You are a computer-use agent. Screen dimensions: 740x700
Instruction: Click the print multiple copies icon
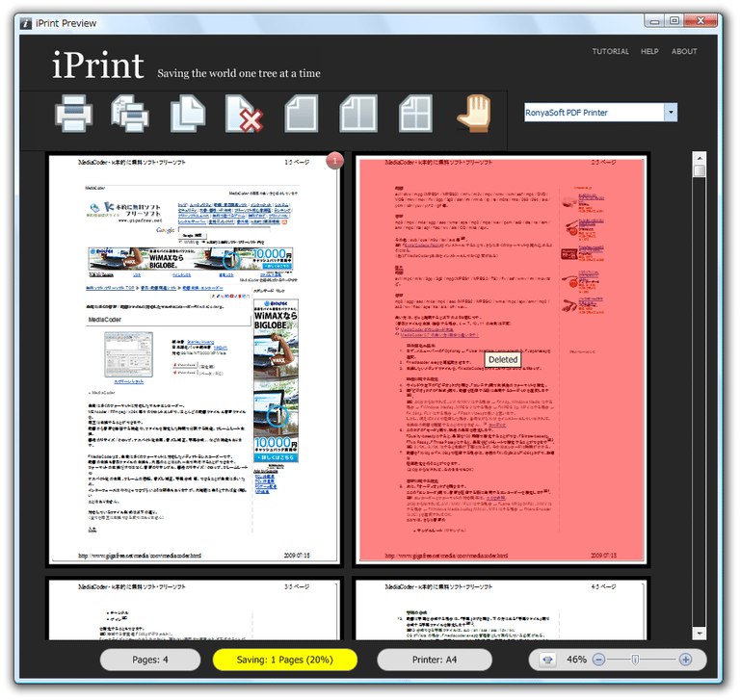click(x=130, y=114)
